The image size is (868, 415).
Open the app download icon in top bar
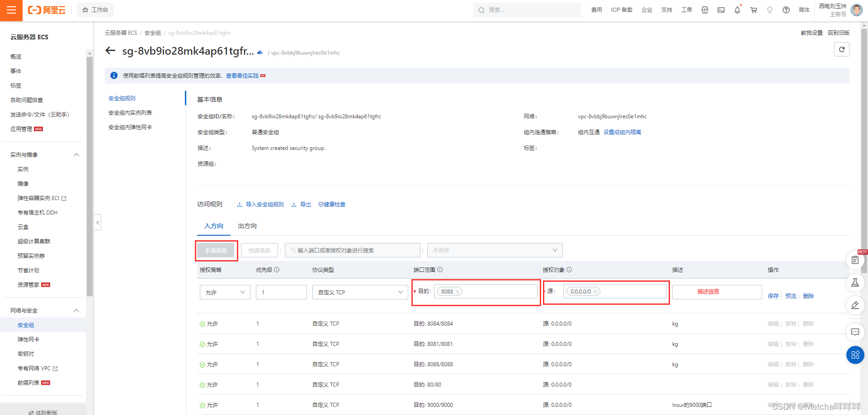(x=705, y=10)
